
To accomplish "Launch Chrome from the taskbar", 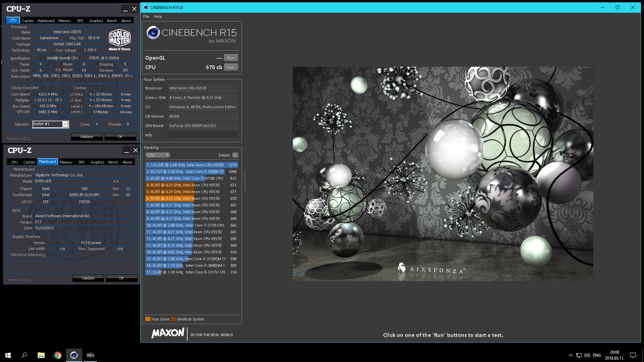I will [58, 355].
